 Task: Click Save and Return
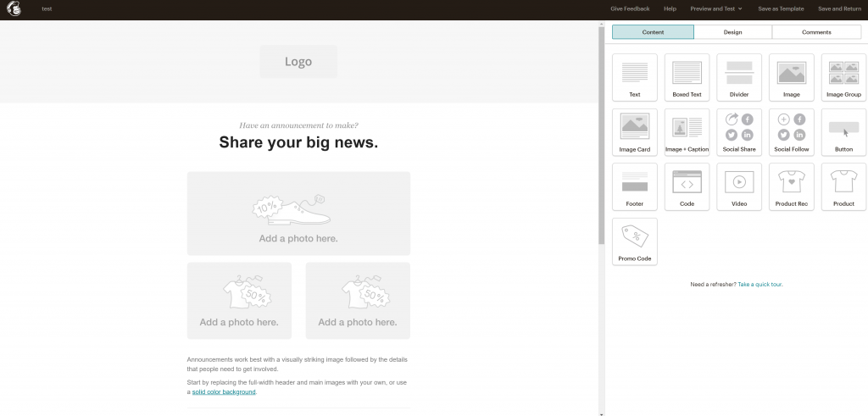tap(839, 8)
